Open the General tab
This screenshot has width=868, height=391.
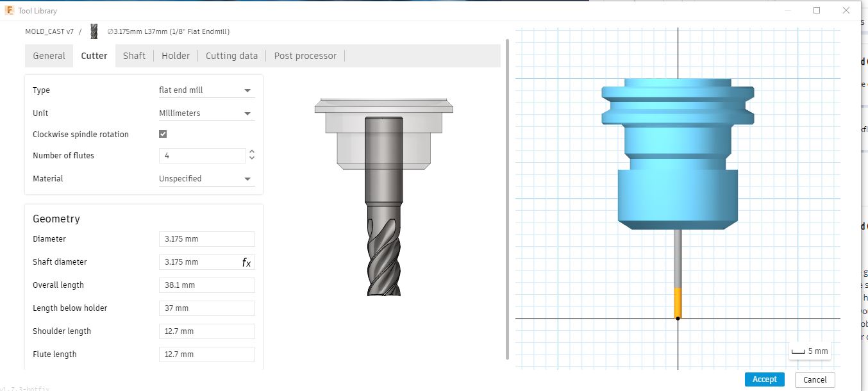tap(49, 56)
